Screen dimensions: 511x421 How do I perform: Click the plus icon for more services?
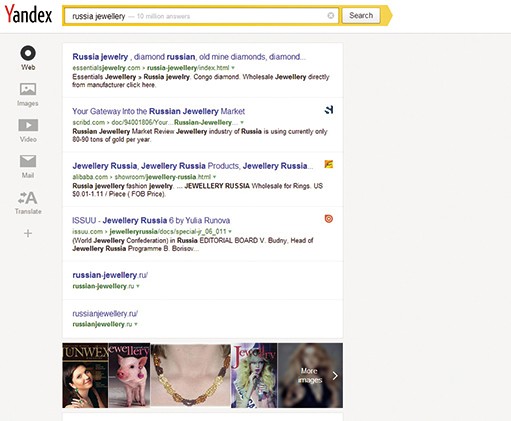coord(28,233)
